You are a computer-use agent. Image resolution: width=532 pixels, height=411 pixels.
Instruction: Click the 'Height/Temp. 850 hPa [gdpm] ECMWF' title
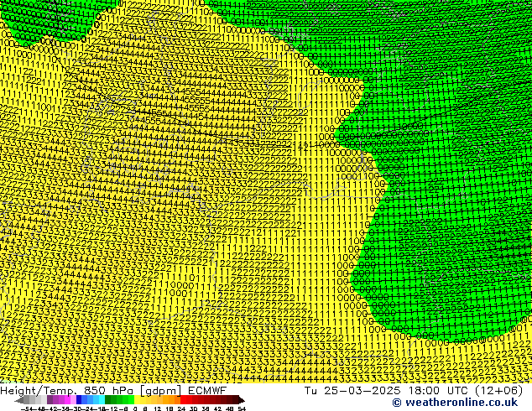coord(113,390)
